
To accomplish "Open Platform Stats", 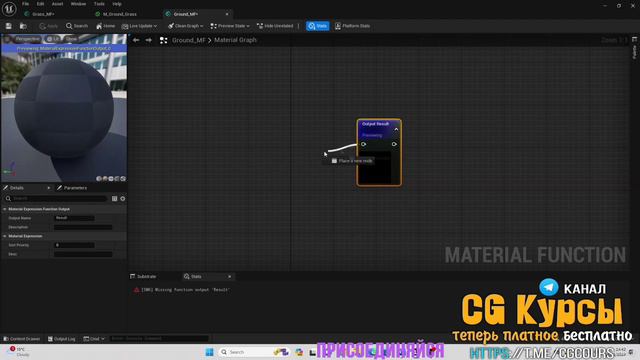I will pos(352,26).
